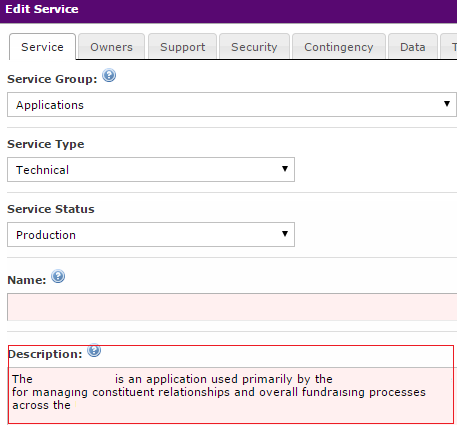
Task: Click the Service Status label
Action: coord(51,209)
